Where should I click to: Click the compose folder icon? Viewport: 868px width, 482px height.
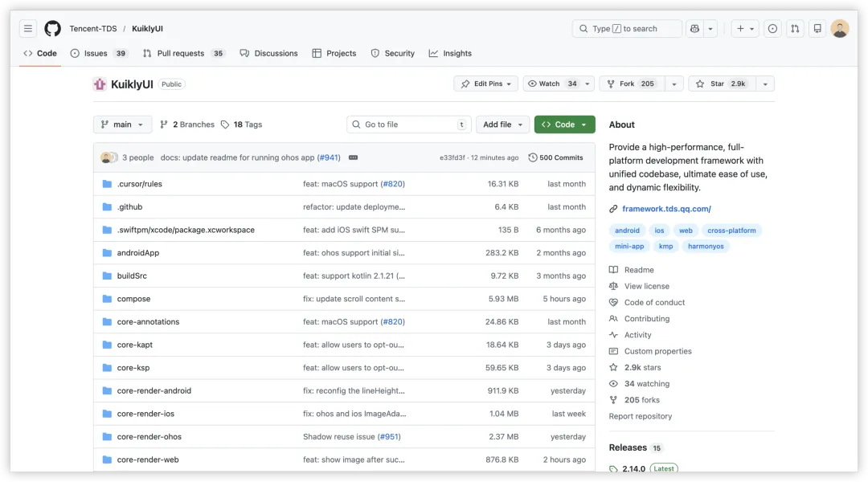(x=107, y=299)
